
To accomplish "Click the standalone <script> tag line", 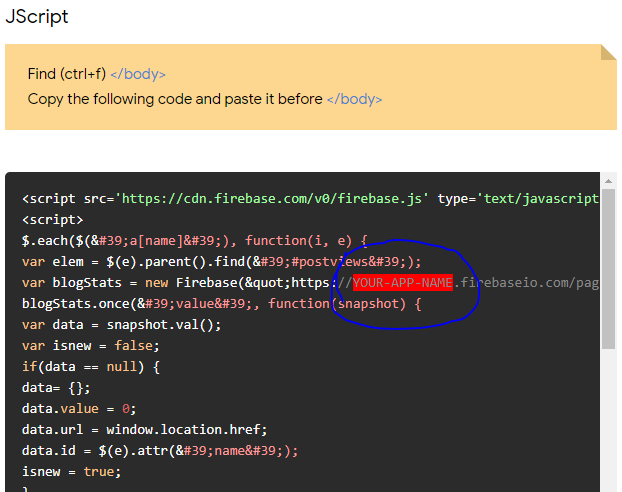I will tap(52, 219).
